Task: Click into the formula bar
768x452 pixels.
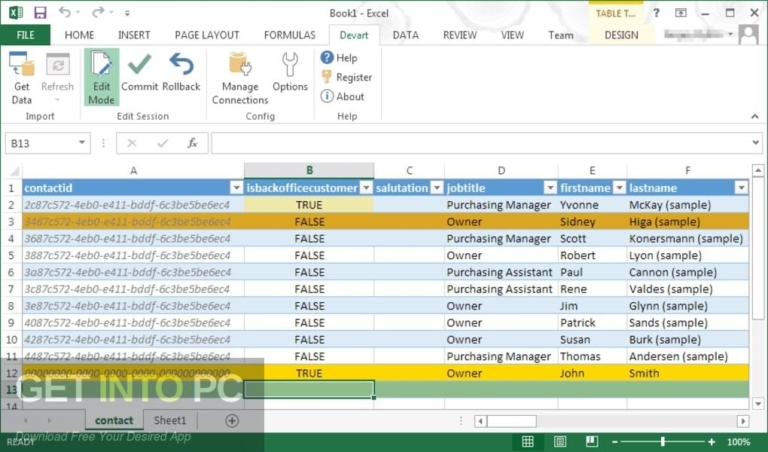Action: point(480,143)
